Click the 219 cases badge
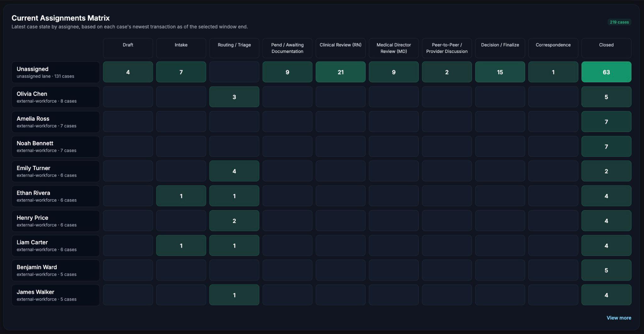This screenshot has height=334, width=644. [x=619, y=22]
